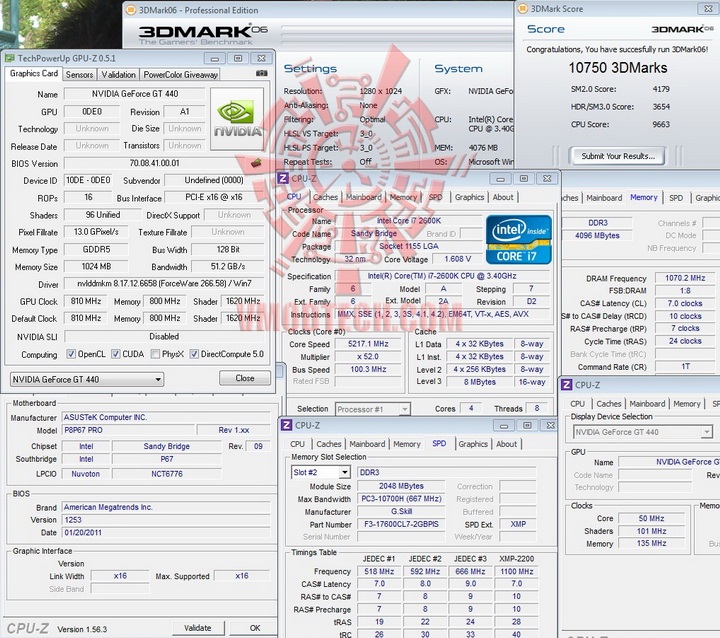Image resolution: width=720 pixels, height=638 pixels.
Task: Click the Intel Core i7 logo badge
Action: click(x=518, y=239)
